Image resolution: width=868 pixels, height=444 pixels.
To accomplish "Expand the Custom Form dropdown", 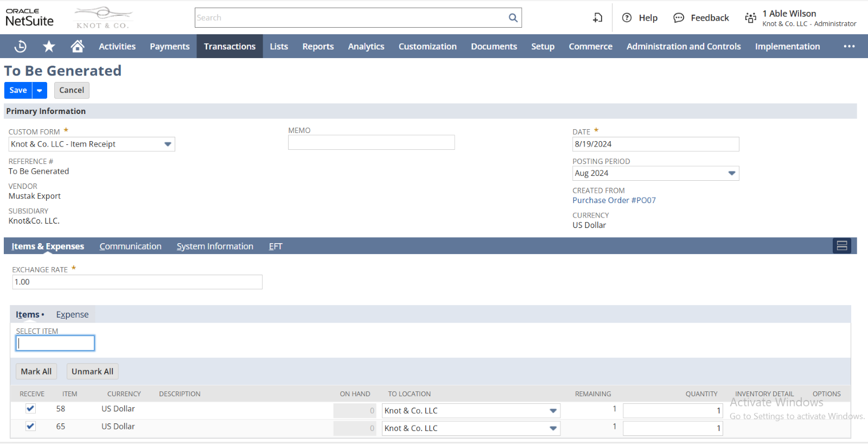I will point(168,144).
